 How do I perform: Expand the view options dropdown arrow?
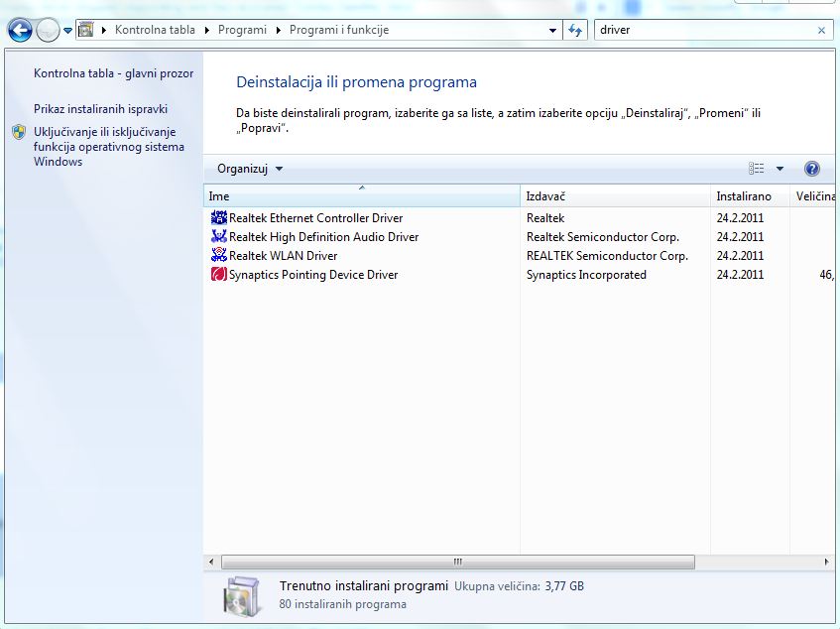(x=780, y=169)
